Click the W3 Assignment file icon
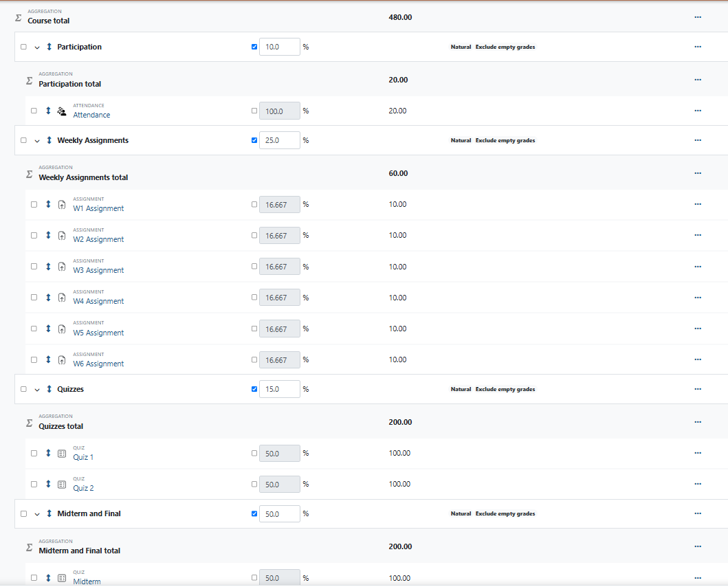This screenshot has width=728, height=587. (62, 267)
